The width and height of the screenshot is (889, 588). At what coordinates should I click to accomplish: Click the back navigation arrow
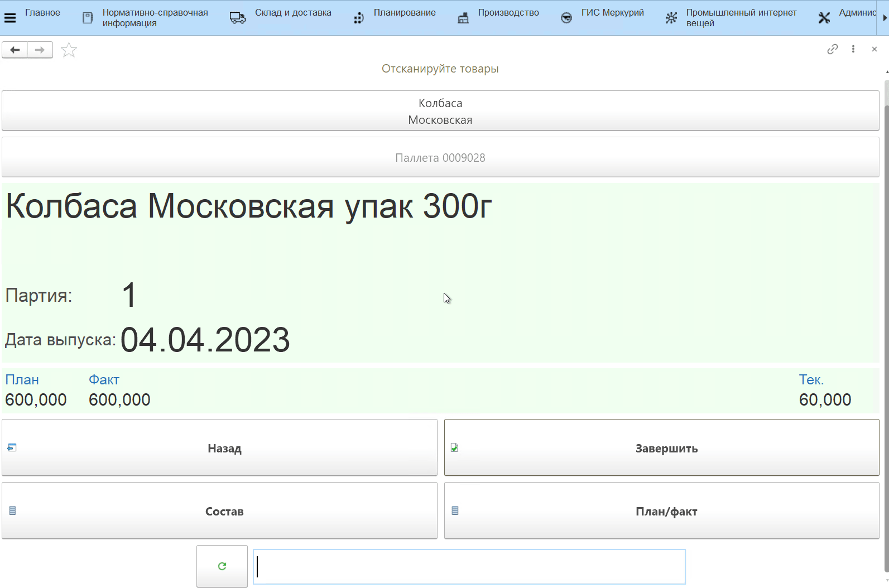click(15, 50)
